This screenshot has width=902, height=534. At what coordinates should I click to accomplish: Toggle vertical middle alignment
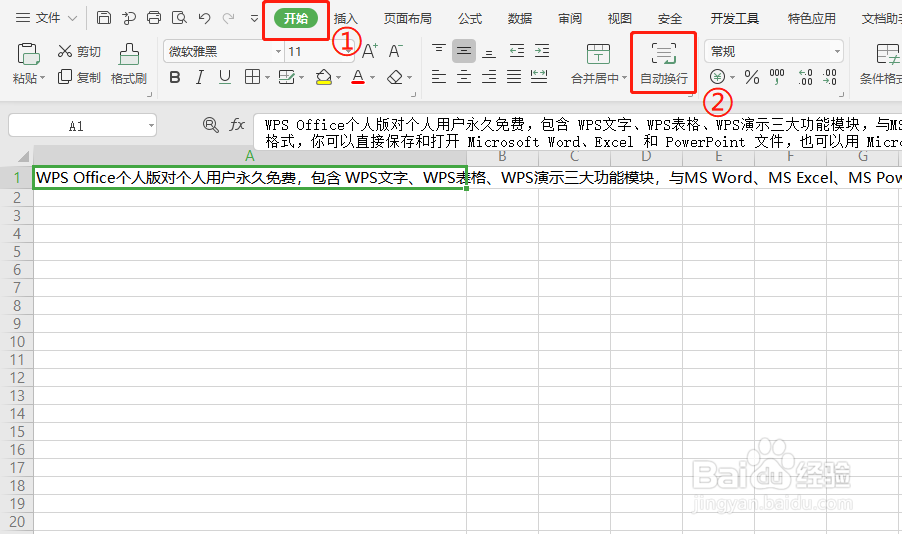tap(464, 51)
